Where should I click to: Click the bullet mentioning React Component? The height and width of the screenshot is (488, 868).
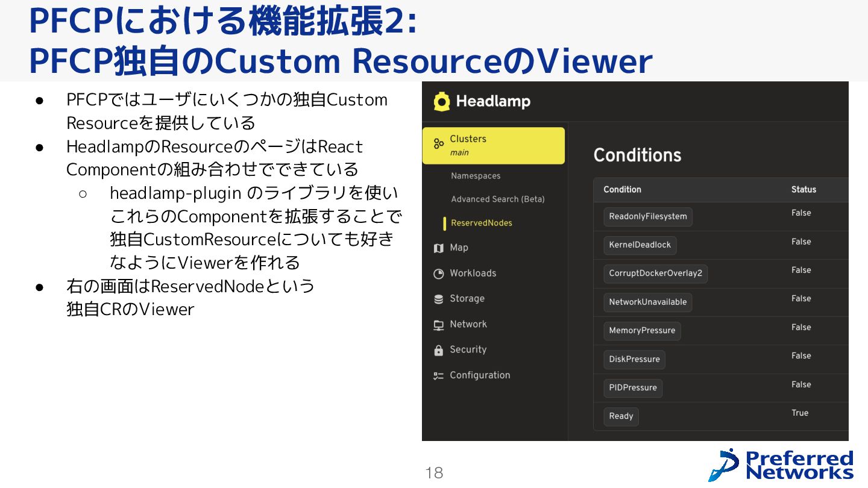pyautogui.click(x=215, y=158)
